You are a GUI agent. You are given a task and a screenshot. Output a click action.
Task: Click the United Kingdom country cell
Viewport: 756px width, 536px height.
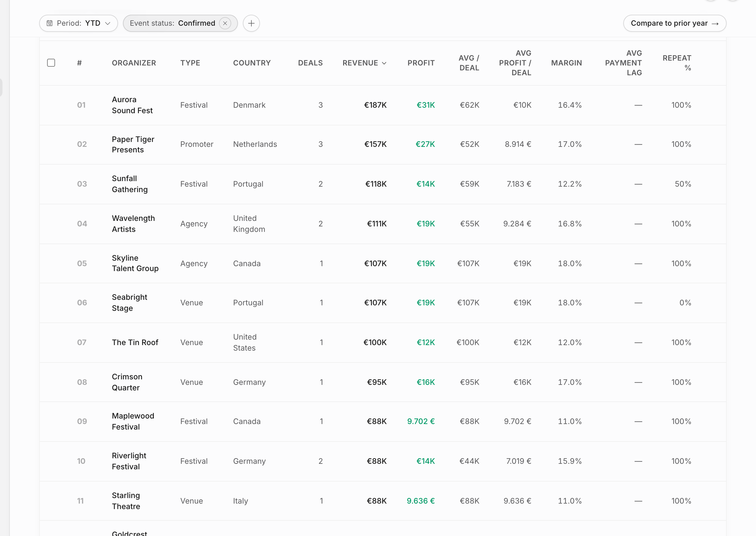(x=249, y=223)
